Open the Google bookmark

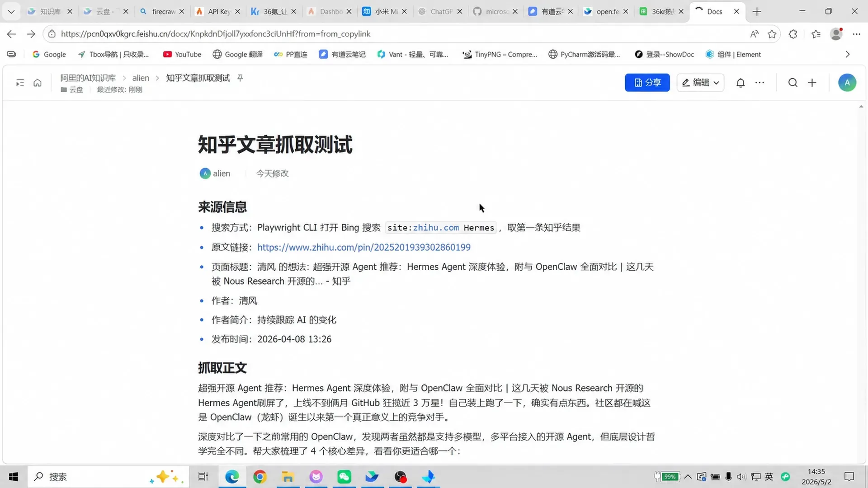click(x=49, y=54)
